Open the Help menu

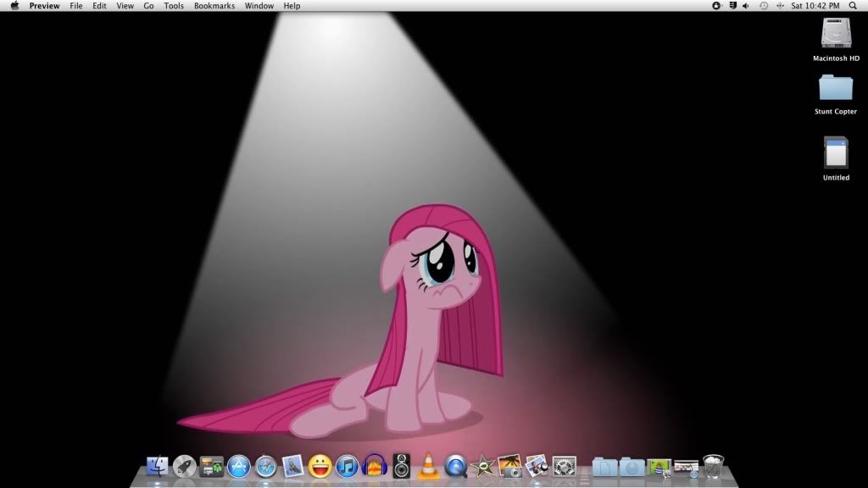coord(292,6)
